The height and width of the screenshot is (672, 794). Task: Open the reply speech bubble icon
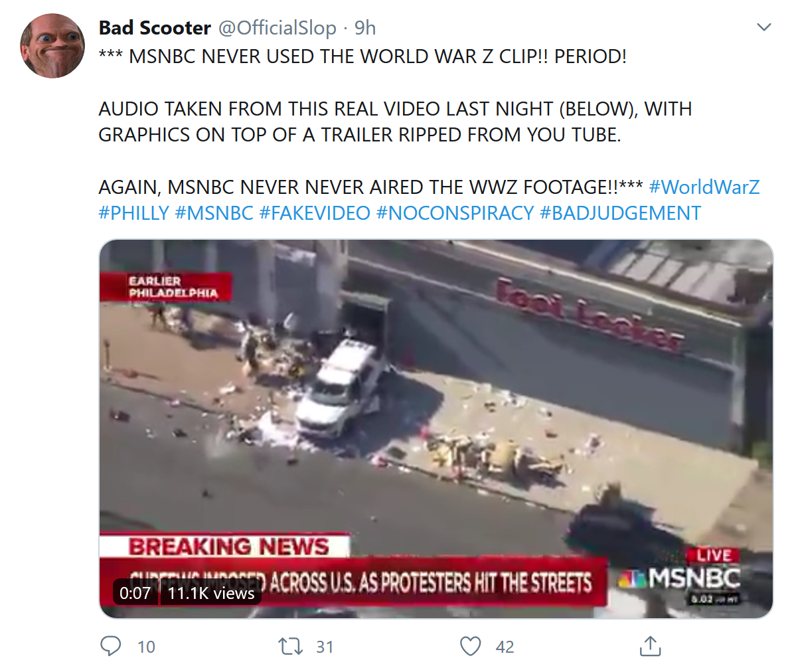tap(110, 646)
